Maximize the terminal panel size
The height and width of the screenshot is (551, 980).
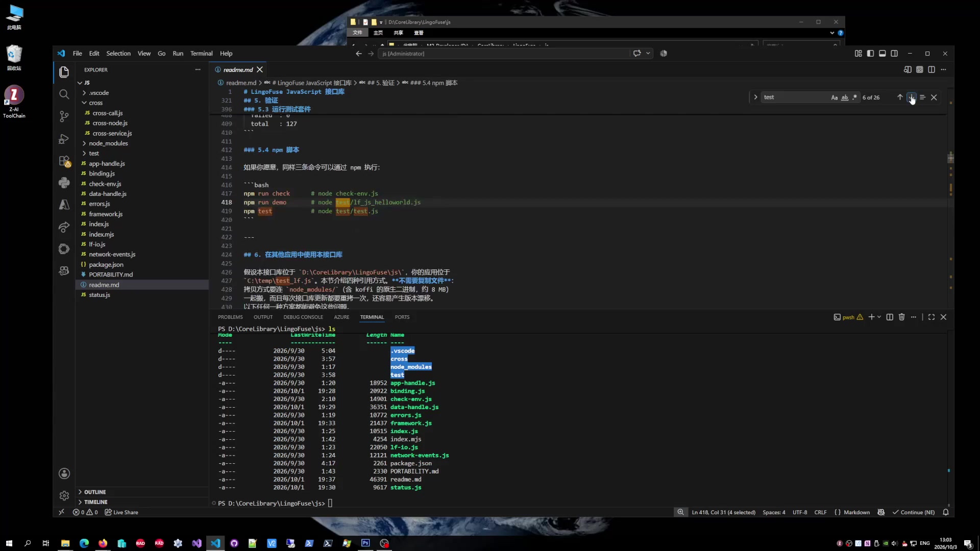pyautogui.click(x=931, y=317)
